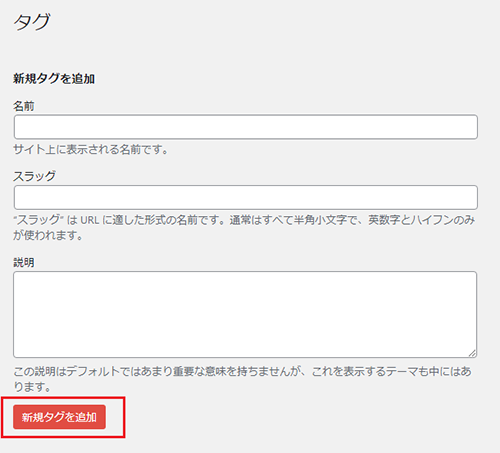Screen dimensions: 500x453
Task: Click the red 新規タグを追加 button
Action: coord(59,417)
